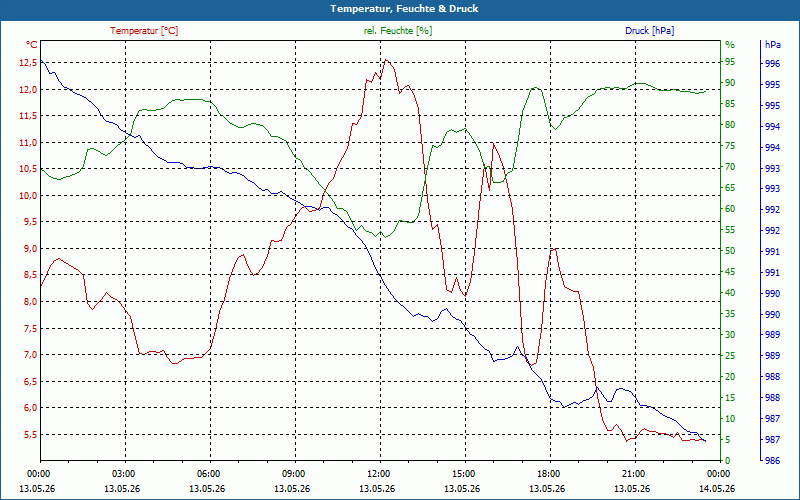Select the red 'Temperatur [°C]' legend label
Screen dimensions: 800x500
pyautogui.click(x=144, y=31)
